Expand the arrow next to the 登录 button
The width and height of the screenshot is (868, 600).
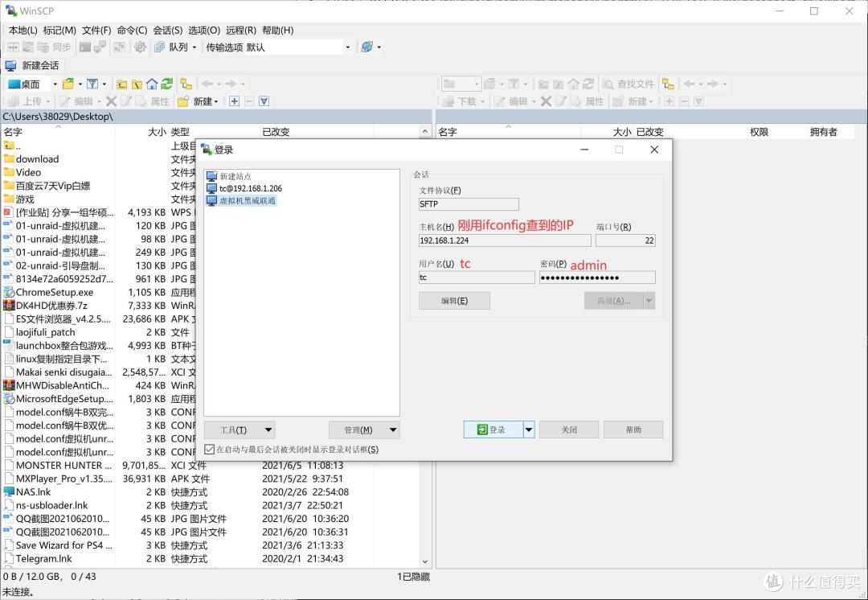[x=528, y=429]
